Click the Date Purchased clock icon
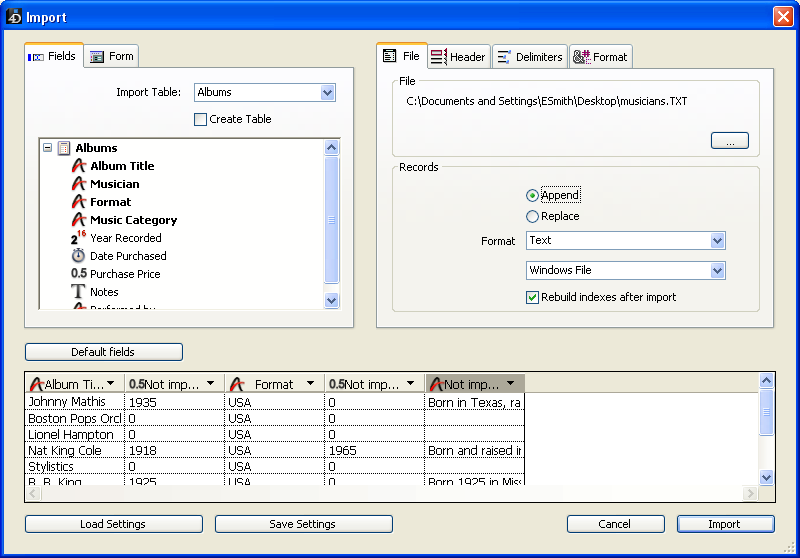 (x=79, y=256)
